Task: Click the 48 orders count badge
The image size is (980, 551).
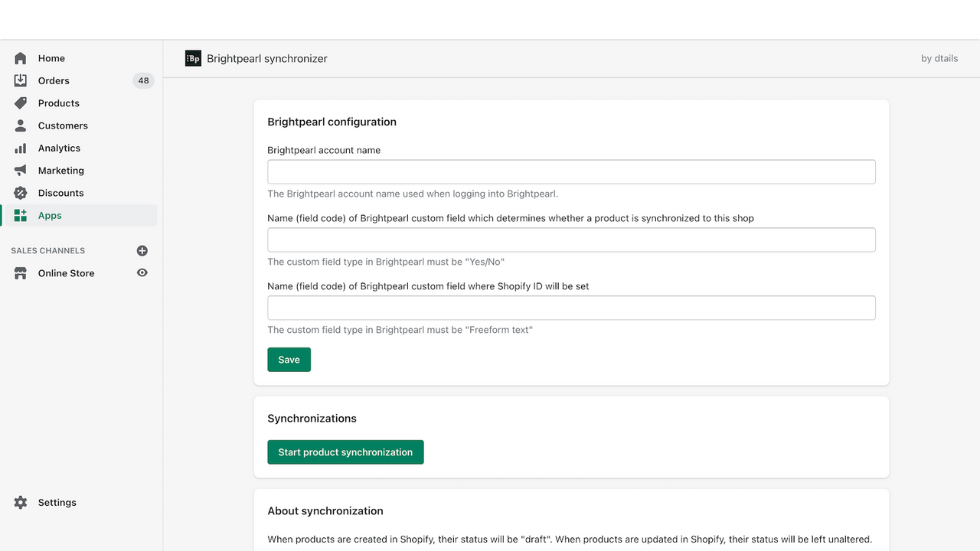Action: (x=143, y=80)
